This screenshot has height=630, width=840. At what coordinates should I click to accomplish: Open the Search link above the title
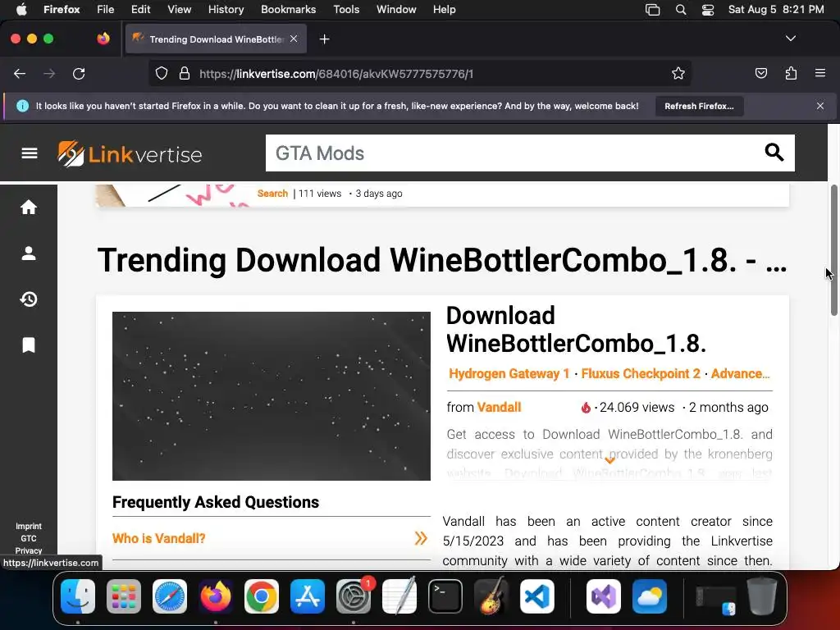[x=272, y=194]
